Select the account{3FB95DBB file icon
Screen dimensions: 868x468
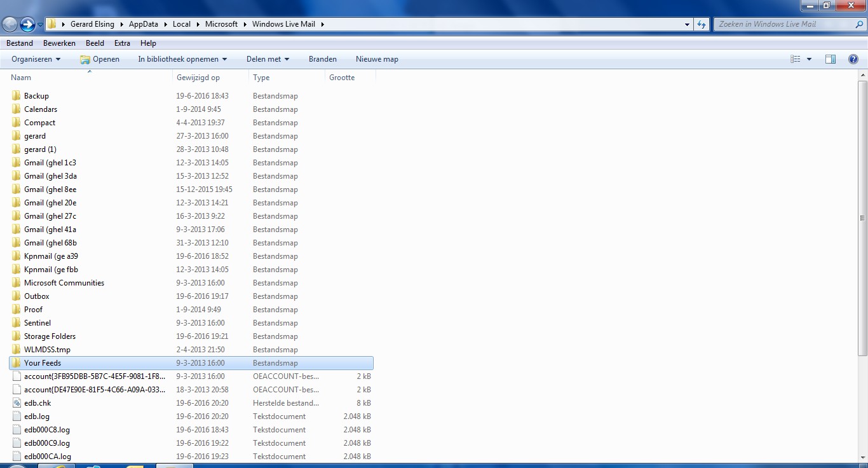point(17,376)
